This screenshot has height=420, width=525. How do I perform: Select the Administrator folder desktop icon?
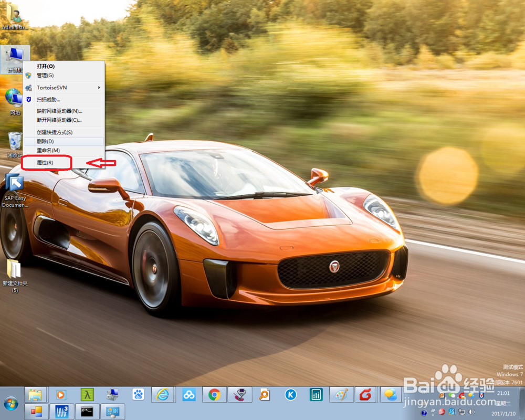(x=15, y=17)
